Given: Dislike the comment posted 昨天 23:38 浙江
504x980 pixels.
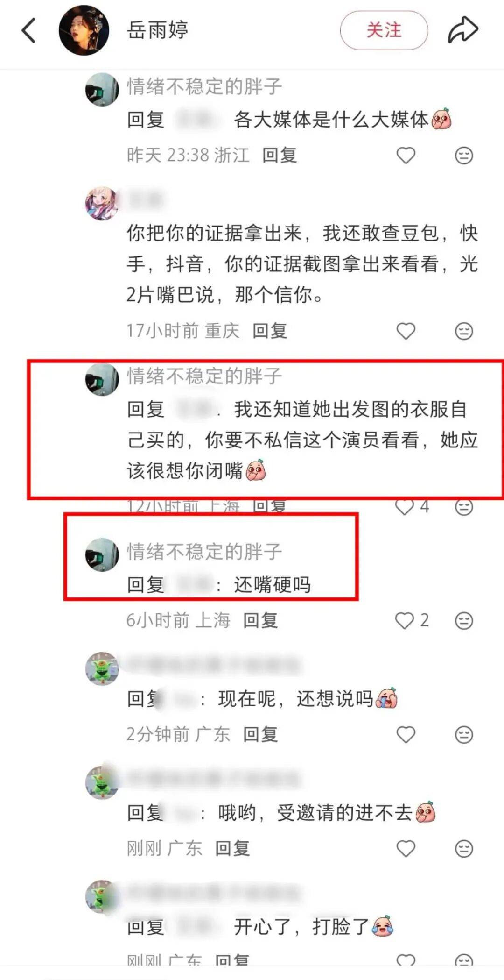Looking at the screenshot, I should click(x=464, y=156).
